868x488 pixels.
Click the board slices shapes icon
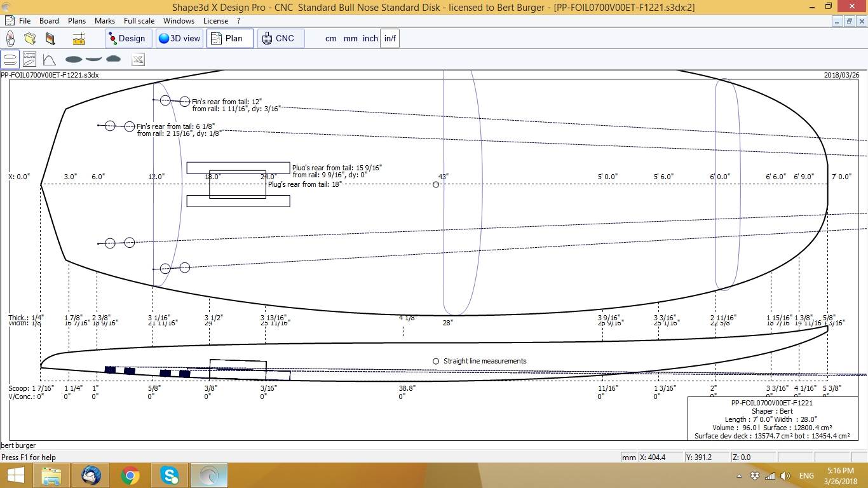click(93, 59)
